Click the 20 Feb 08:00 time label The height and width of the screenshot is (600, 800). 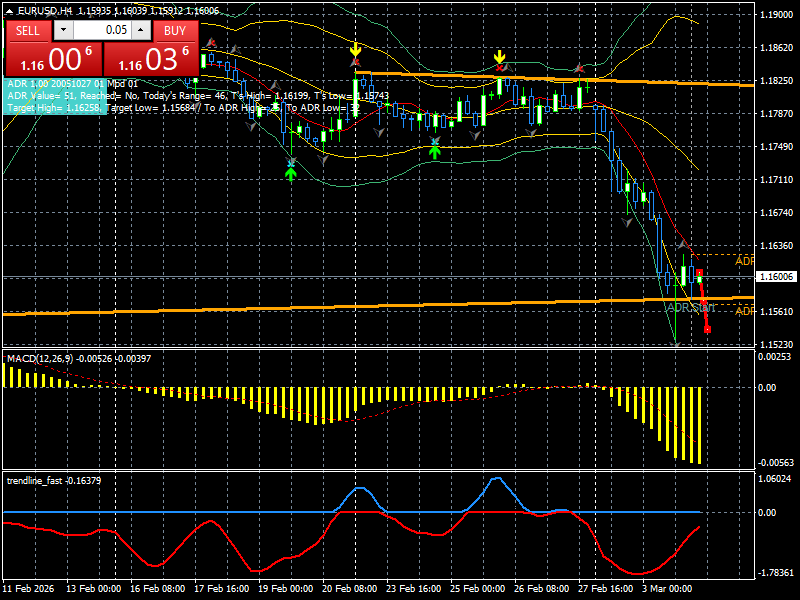click(x=349, y=588)
